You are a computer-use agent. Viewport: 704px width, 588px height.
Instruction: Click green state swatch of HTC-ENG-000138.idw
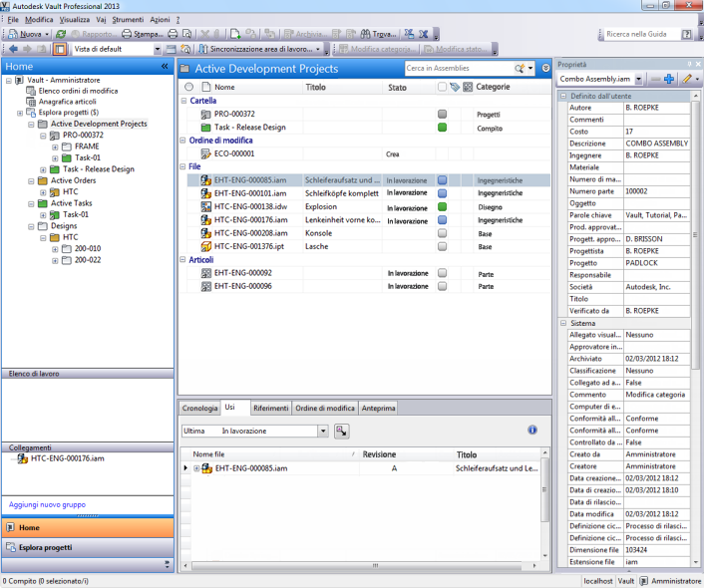443,207
